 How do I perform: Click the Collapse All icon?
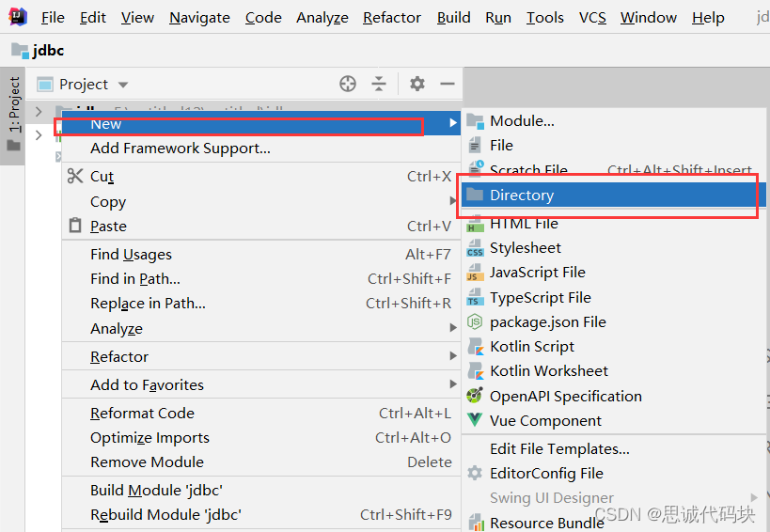pyautogui.click(x=379, y=84)
